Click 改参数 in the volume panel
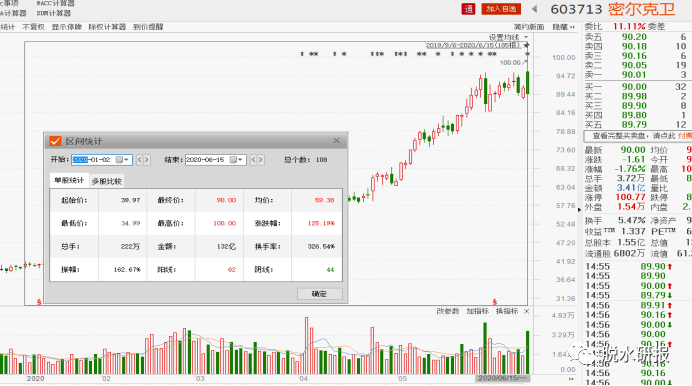The width and height of the screenshot is (692, 386). pos(448,311)
